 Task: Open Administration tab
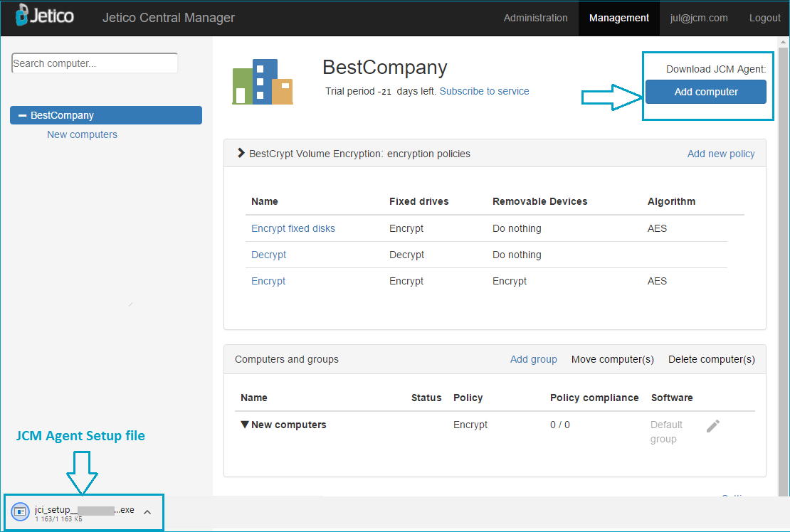[536, 18]
